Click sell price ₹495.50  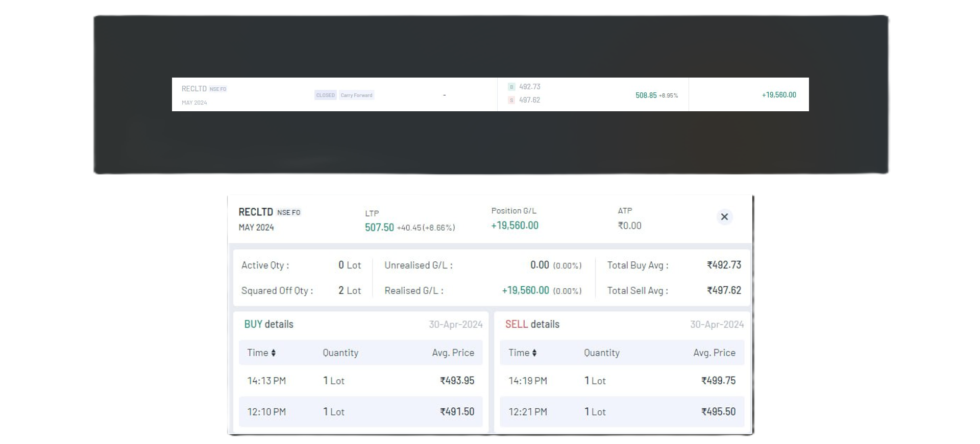pos(719,412)
